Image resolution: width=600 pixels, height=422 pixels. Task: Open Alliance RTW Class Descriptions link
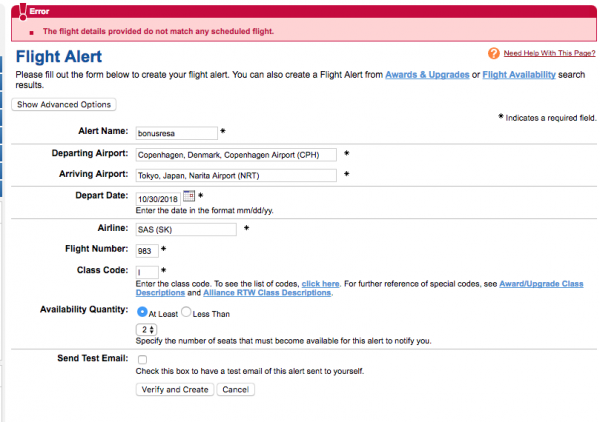click(x=269, y=293)
